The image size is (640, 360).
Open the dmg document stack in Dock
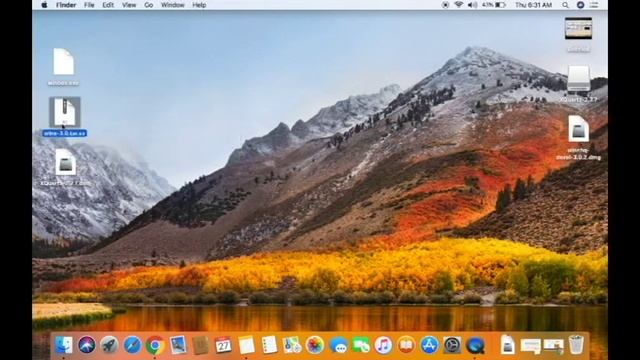click(507, 345)
